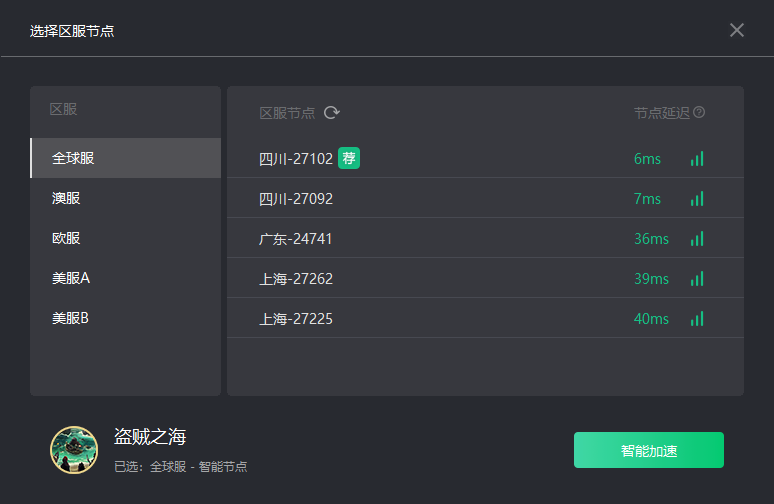
Task: Switch to 澳服 region
Action: pyautogui.click(x=125, y=198)
